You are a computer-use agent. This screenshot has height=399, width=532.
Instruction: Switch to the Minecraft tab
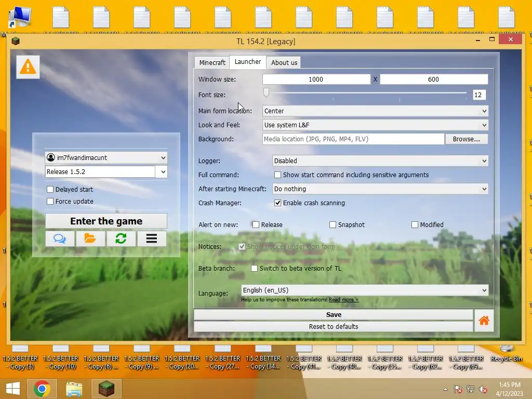pyautogui.click(x=212, y=62)
